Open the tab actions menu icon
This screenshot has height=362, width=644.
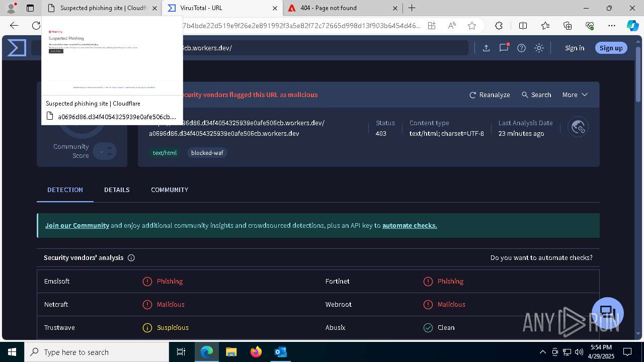point(30,8)
